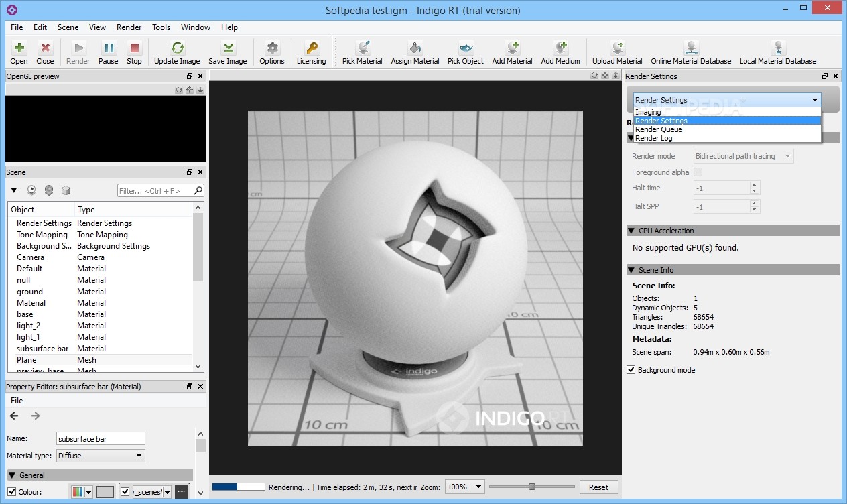Float the Render Settings panel

pos(825,76)
